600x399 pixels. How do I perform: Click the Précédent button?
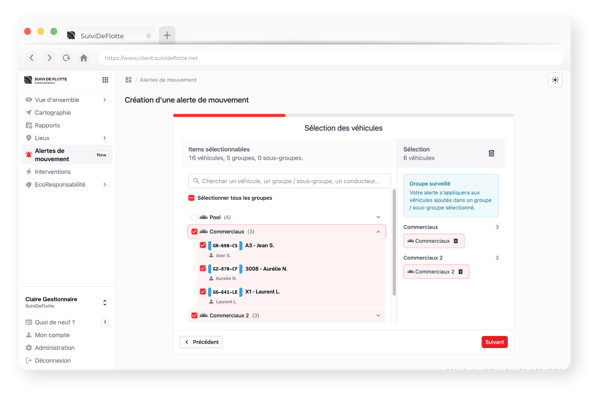pos(201,342)
